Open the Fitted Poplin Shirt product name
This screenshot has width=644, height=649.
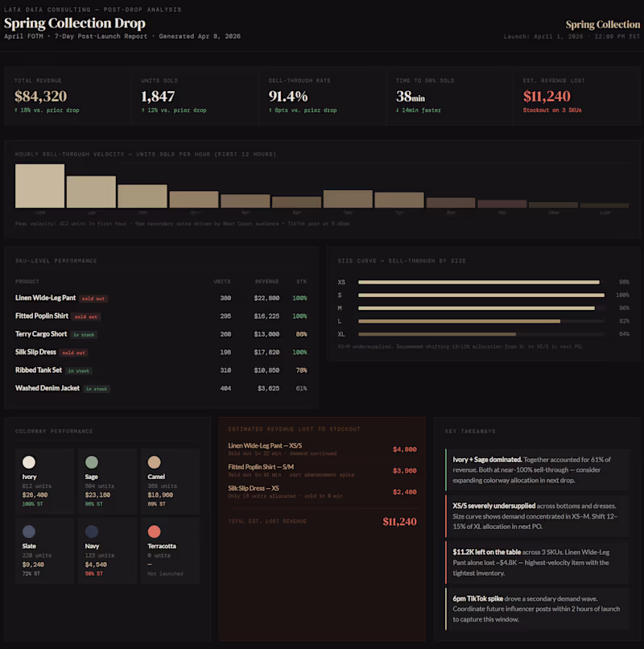point(42,316)
